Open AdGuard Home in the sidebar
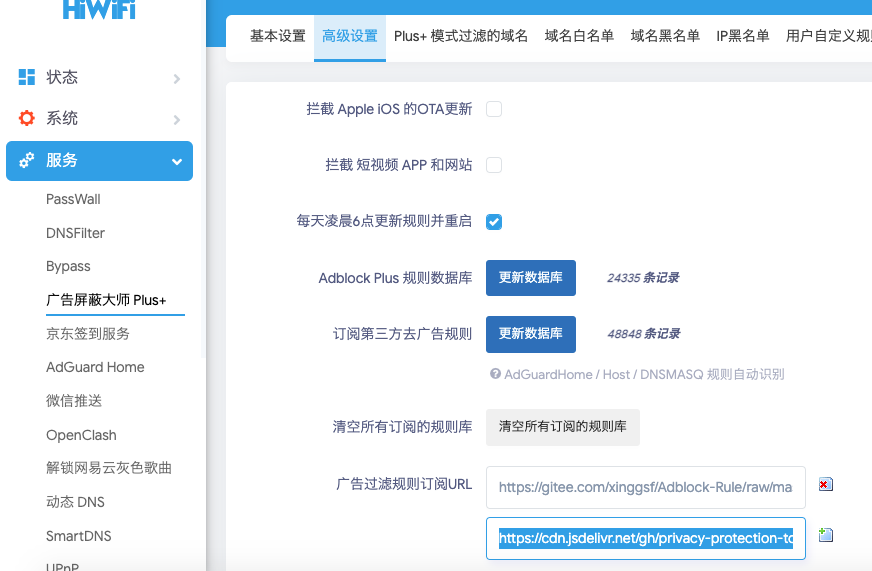Image resolution: width=872 pixels, height=571 pixels. (95, 367)
